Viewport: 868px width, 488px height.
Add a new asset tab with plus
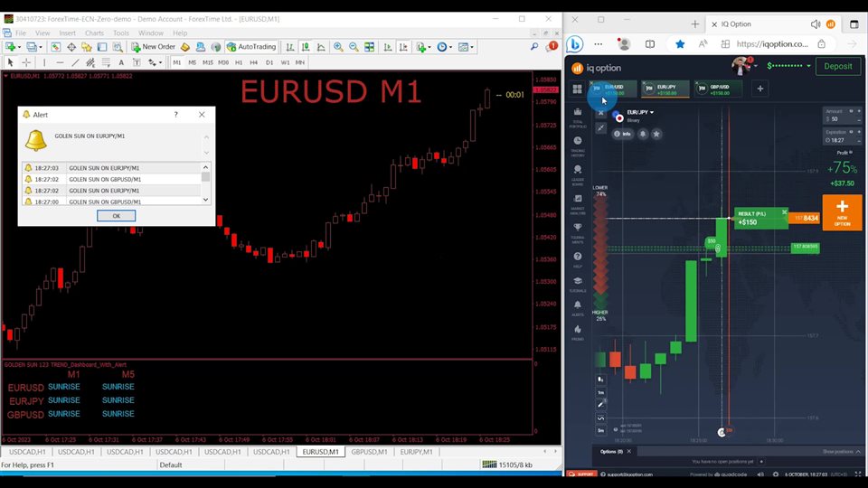click(760, 89)
